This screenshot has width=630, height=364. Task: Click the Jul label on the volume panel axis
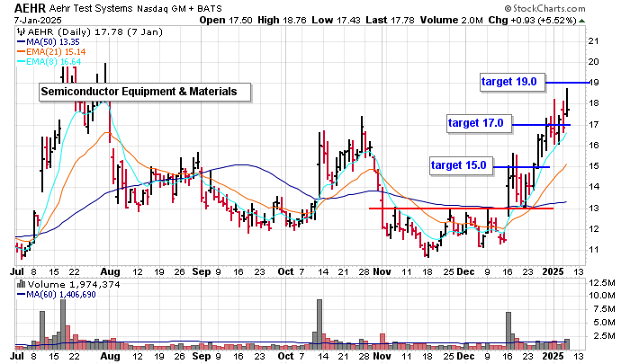(x=16, y=356)
